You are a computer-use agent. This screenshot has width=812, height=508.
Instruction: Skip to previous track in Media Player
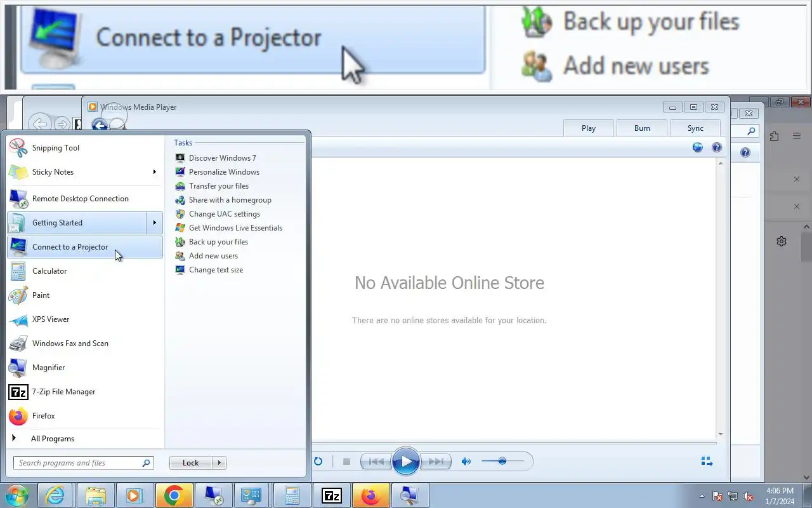[376, 461]
